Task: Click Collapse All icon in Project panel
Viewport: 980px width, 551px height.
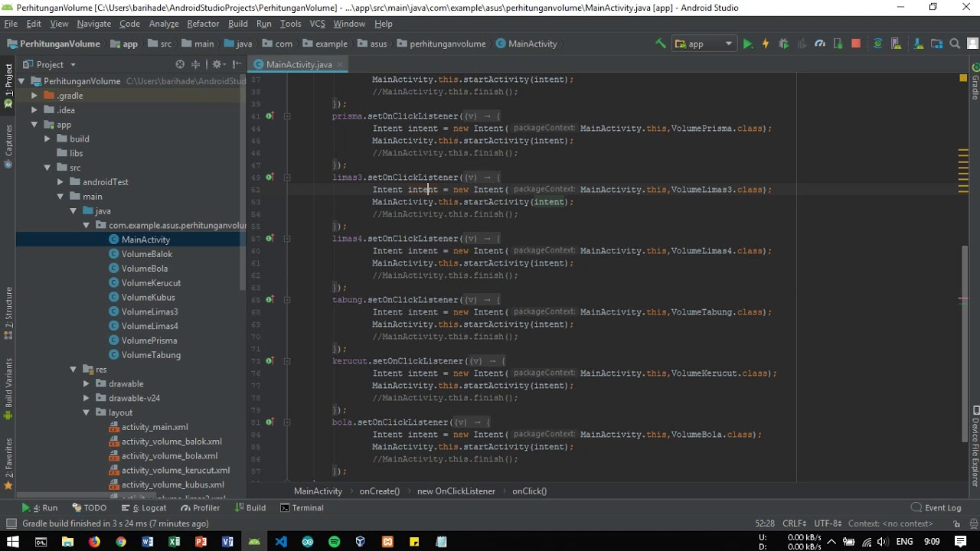Action: (196, 64)
